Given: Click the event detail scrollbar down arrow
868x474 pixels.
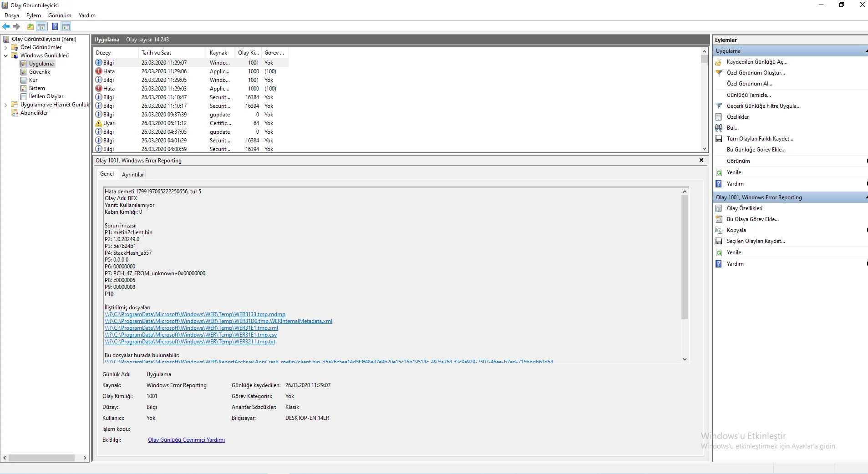Looking at the screenshot, I should [x=685, y=359].
